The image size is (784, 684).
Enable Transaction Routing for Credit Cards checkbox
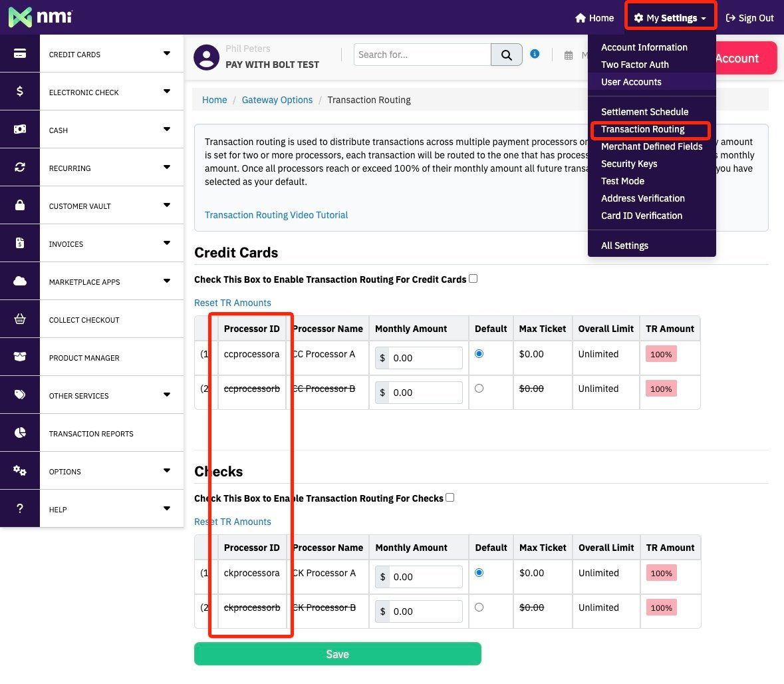coord(473,279)
